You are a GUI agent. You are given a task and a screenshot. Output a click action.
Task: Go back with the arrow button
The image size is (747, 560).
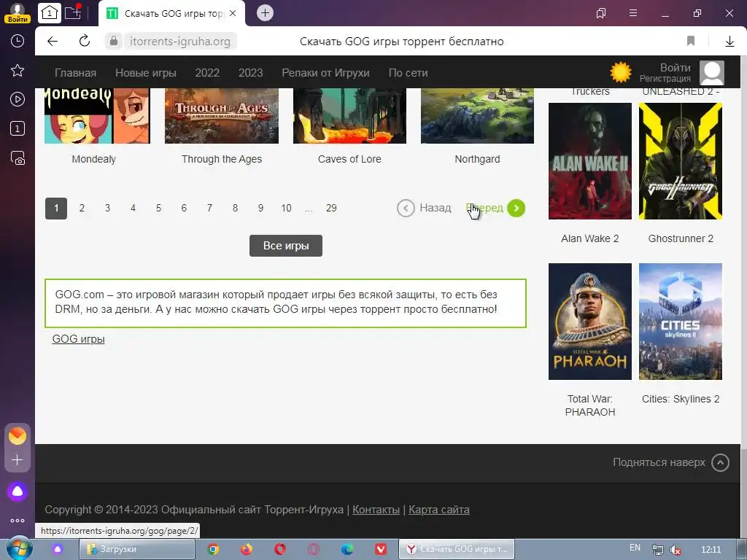coord(53,42)
